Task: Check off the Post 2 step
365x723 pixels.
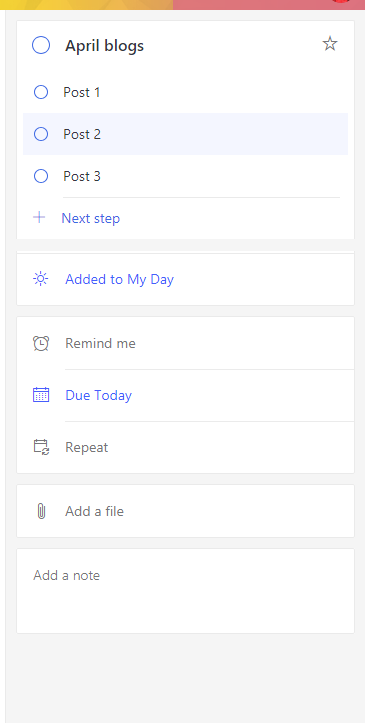Action: 41,134
